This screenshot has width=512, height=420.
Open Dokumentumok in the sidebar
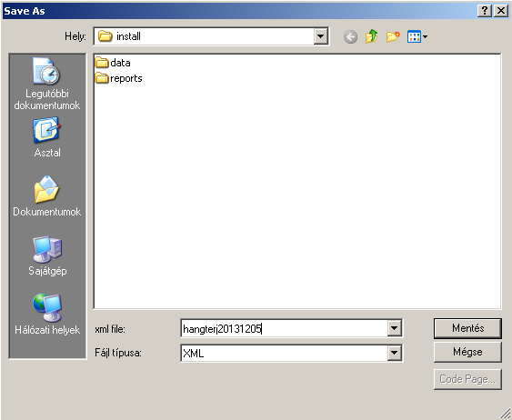tap(47, 196)
